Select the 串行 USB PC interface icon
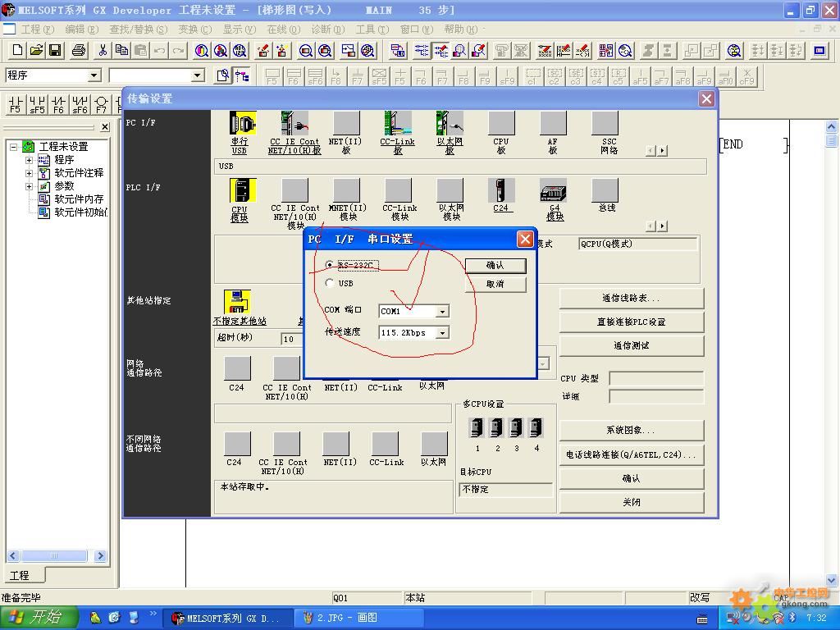Image resolution: width=840 pixels, height=630 pixels. coord(242,123)
